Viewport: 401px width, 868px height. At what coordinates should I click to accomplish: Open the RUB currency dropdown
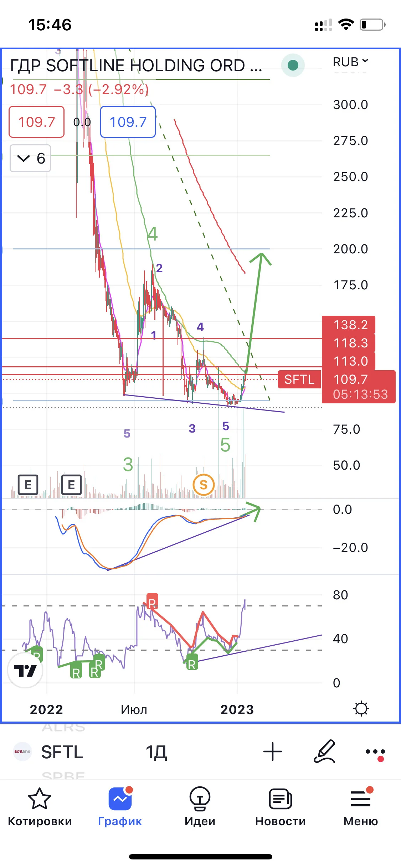(350, 62)
